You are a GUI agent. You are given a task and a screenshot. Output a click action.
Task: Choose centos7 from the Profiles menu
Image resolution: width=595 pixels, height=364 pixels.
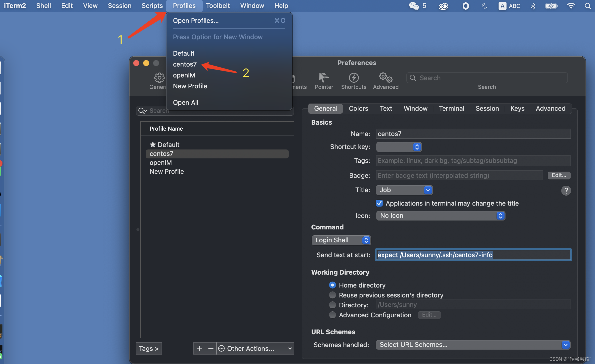185,64
